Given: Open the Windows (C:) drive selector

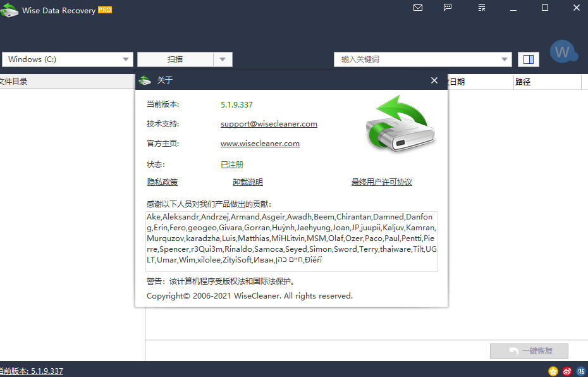Looking at the screenshot, I should tap(66, 59).
